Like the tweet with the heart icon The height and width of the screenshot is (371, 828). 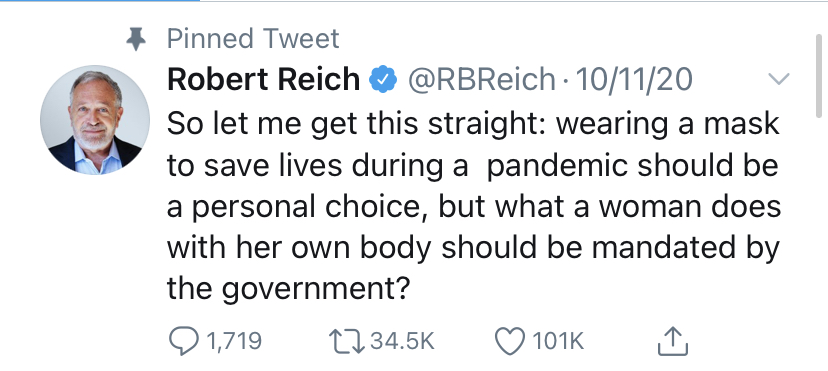tap(510, 341)
